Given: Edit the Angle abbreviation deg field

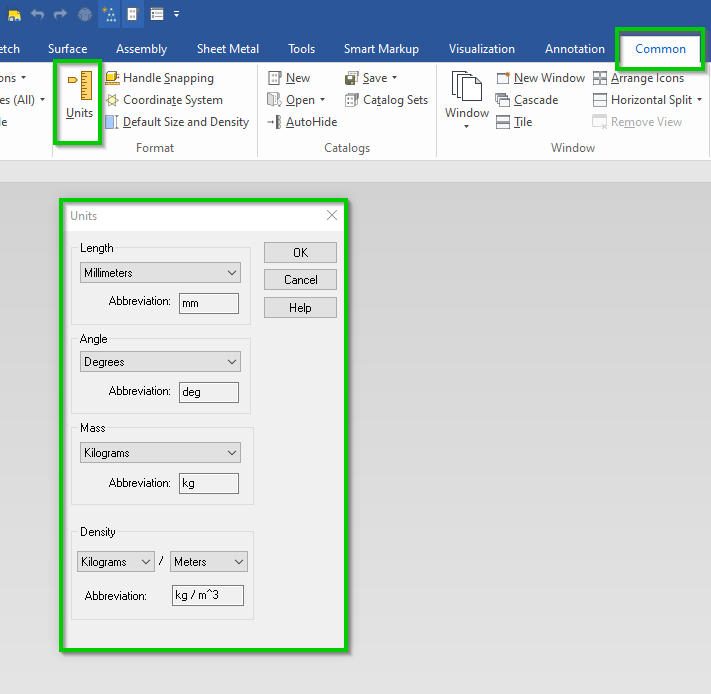Looking at the screenshot, I should tap(209, 392).
